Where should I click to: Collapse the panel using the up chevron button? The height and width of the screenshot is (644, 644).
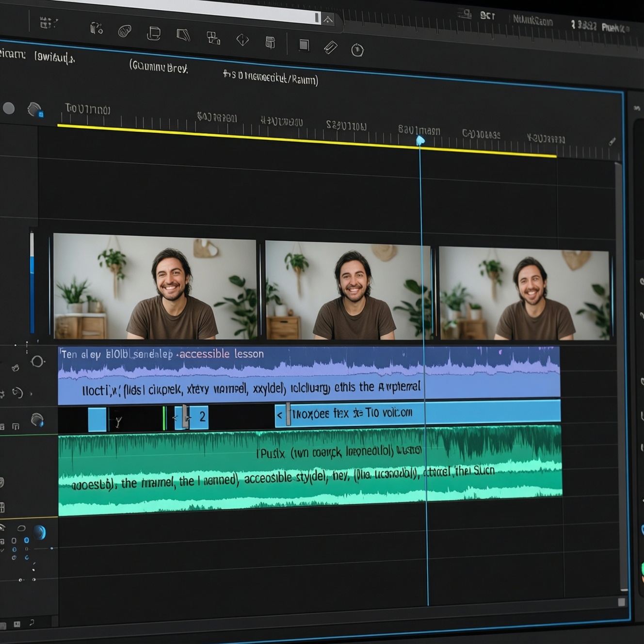[328, 20]
